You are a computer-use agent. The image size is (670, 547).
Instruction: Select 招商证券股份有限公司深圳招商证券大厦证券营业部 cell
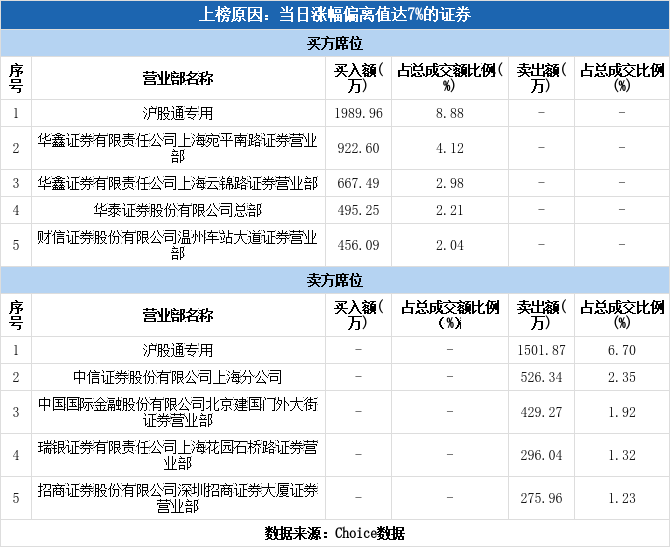coord(178,498)
